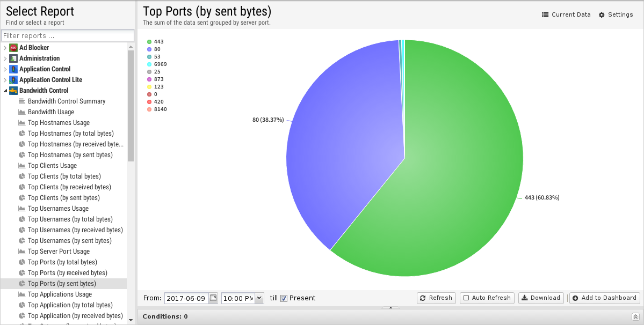Click the Conditions panel collapse arrows icon
The width and height of the screenshot is (644, 325).
(635, 316)
